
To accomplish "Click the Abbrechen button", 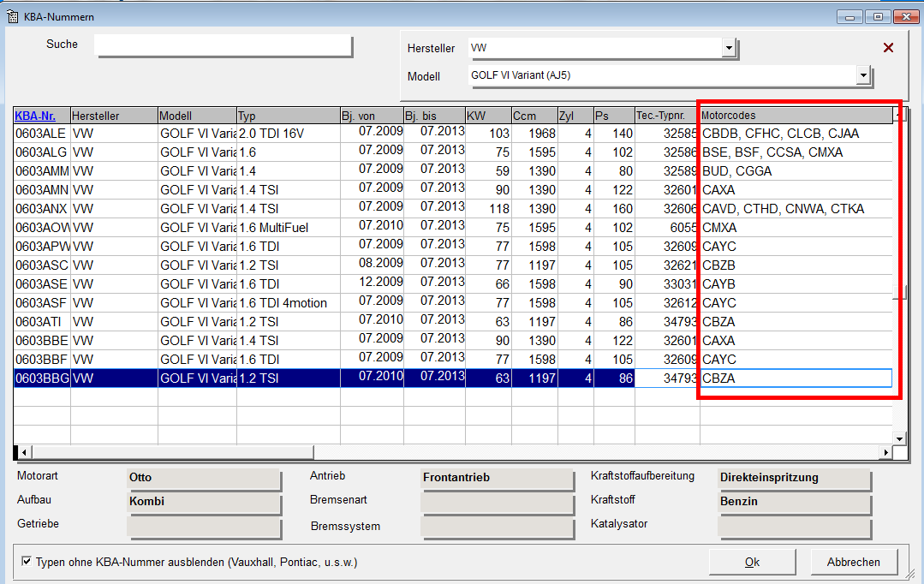I will [853, 563].
